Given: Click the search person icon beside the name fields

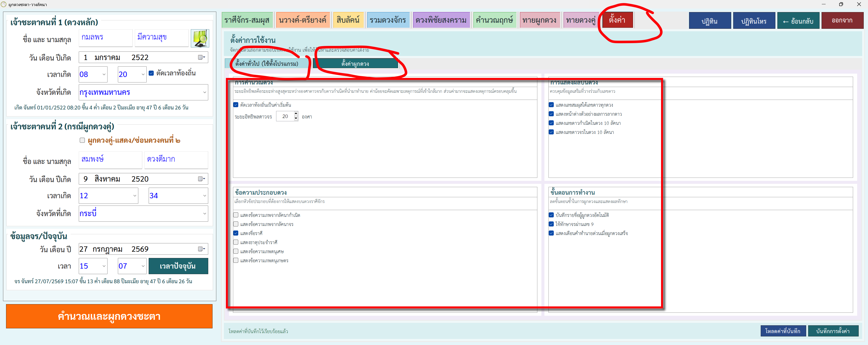Looking at the screenshot, I should click(x=200, y=38).
